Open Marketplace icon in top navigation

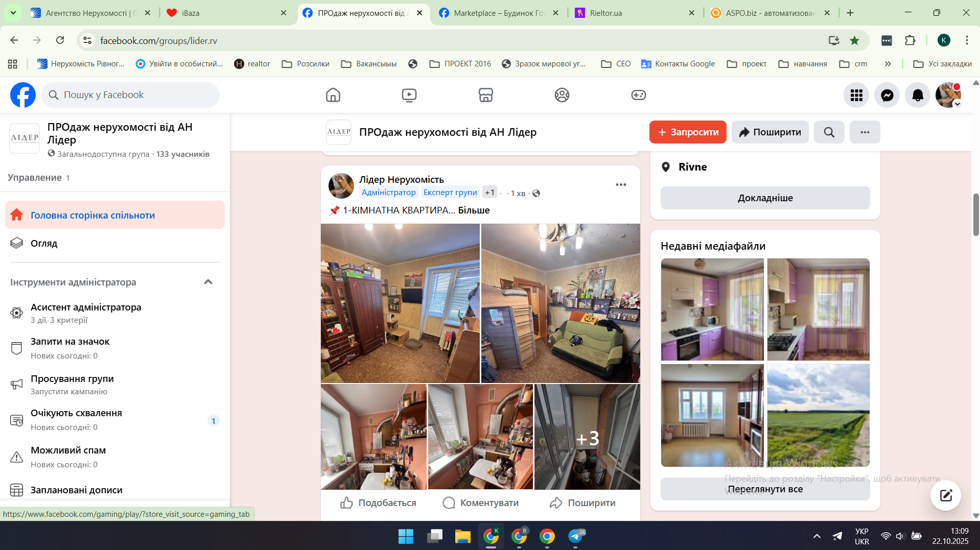pos(485,95)
